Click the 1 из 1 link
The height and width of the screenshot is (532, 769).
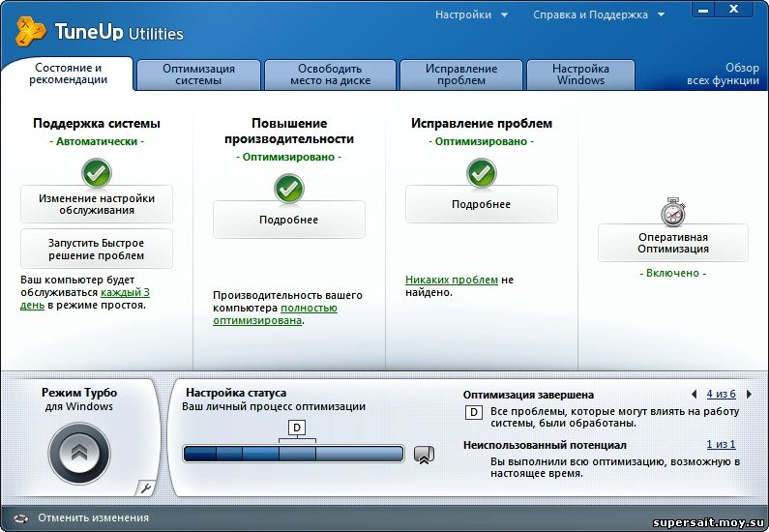(721, 444)
